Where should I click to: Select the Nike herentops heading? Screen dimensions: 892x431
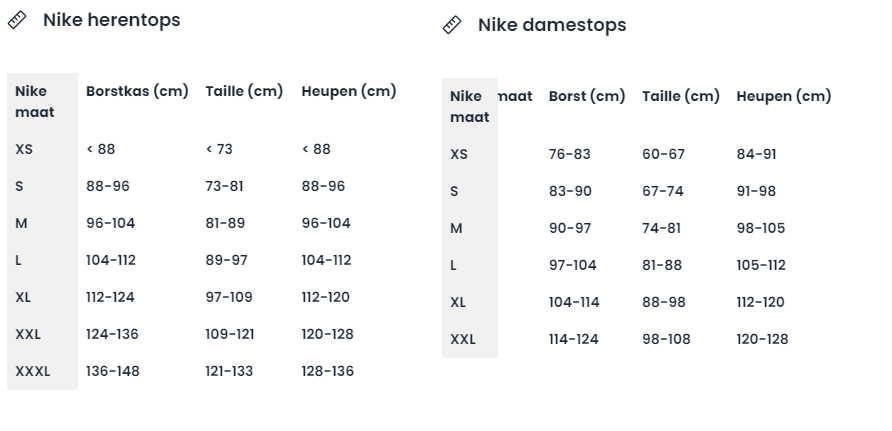click(112, 20)
